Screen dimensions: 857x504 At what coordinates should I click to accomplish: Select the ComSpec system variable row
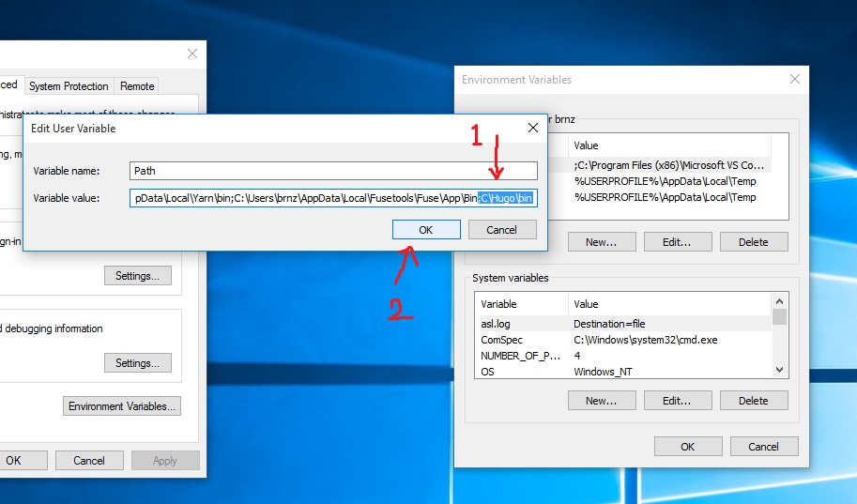tap(623, 340)
